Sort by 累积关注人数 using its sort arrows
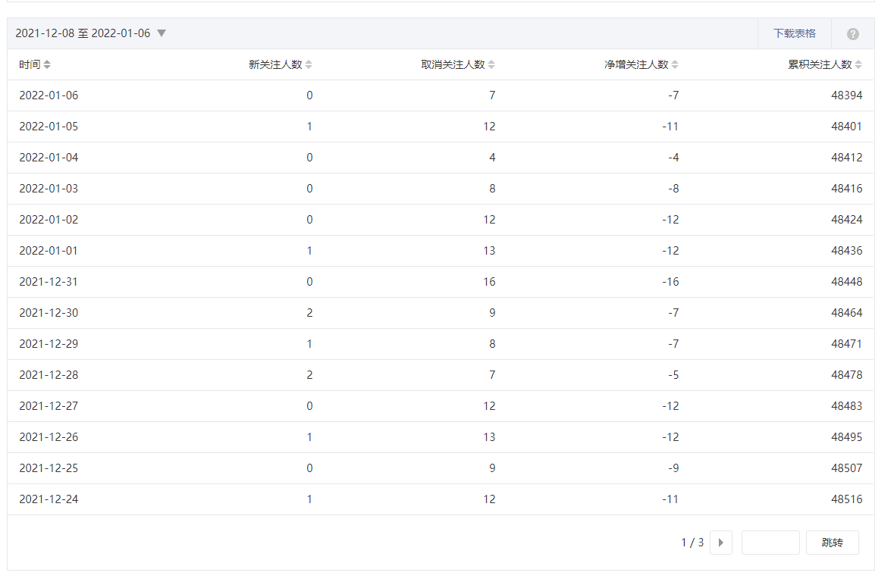The image size is (894, 588). (x=858, y=65)
